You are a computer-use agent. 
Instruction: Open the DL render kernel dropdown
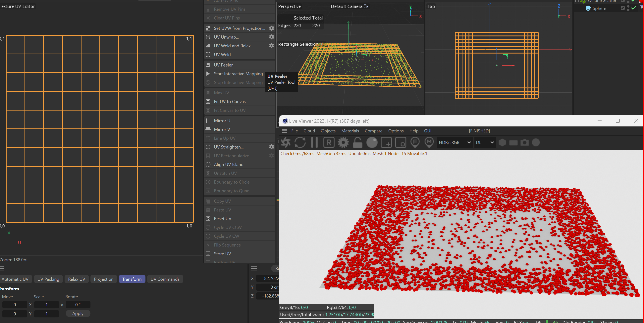(x=485, y=142)
